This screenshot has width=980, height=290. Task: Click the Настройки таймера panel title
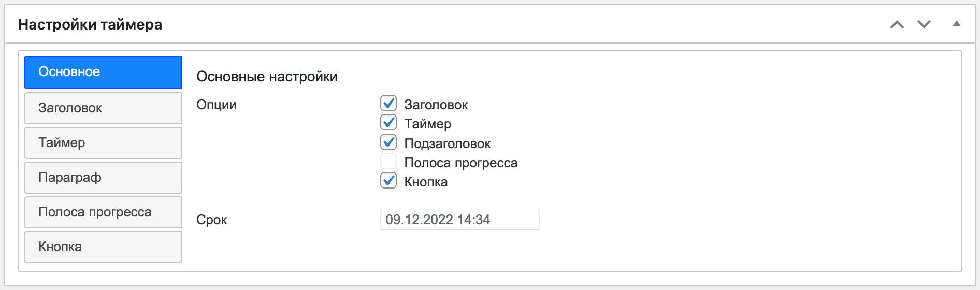point(90,24)
